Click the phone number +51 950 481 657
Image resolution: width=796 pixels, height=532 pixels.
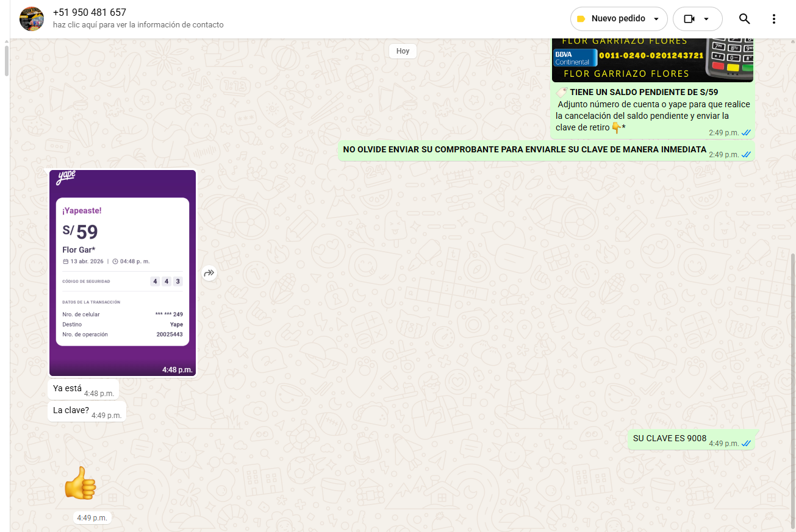pyautogui.click(x=90, y=13)
